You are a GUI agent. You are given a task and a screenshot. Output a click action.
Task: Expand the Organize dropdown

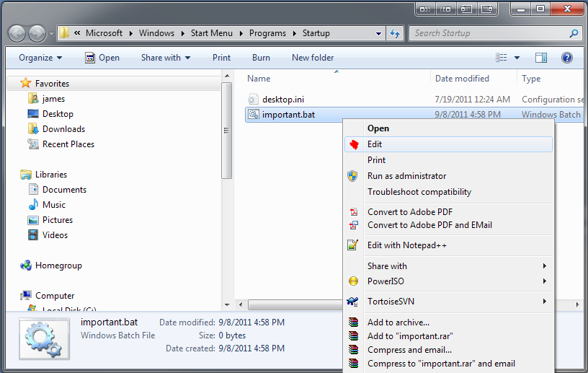(40, 58)
